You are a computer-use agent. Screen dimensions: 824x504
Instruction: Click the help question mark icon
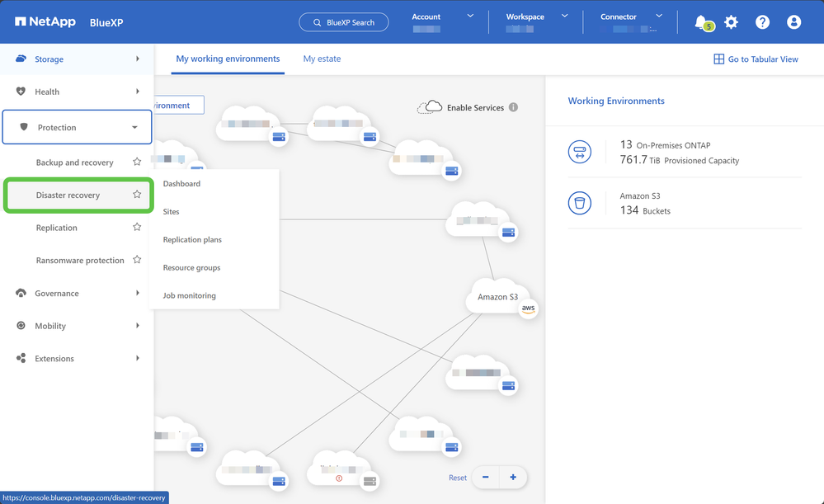coord(763,22)
